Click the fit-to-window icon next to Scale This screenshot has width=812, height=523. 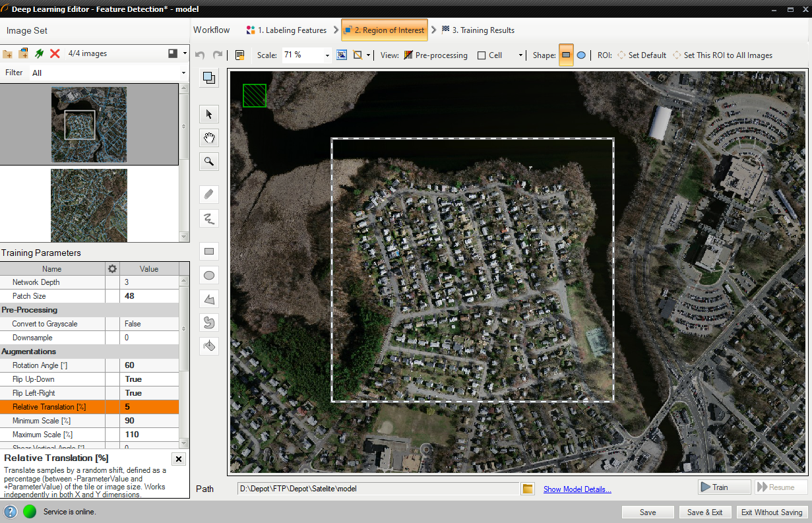[342, 55]
